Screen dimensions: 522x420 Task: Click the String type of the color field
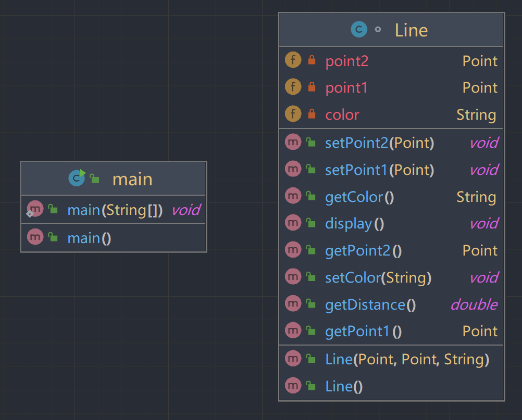(x=476, y=114)
